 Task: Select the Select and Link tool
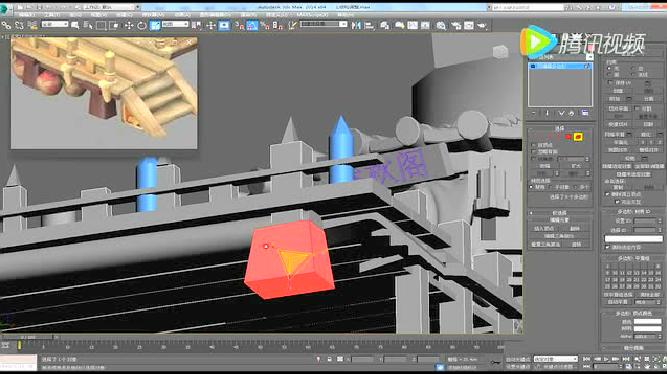[6, 26]
